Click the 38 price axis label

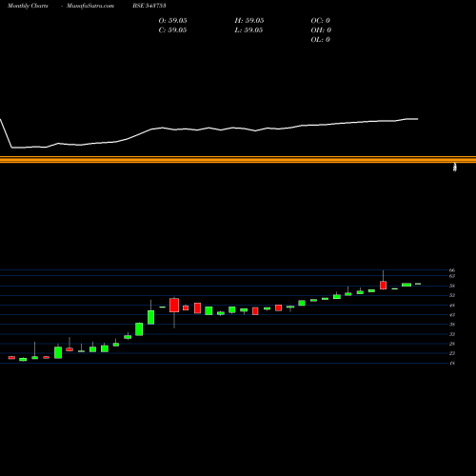click(x=452, y=325)
